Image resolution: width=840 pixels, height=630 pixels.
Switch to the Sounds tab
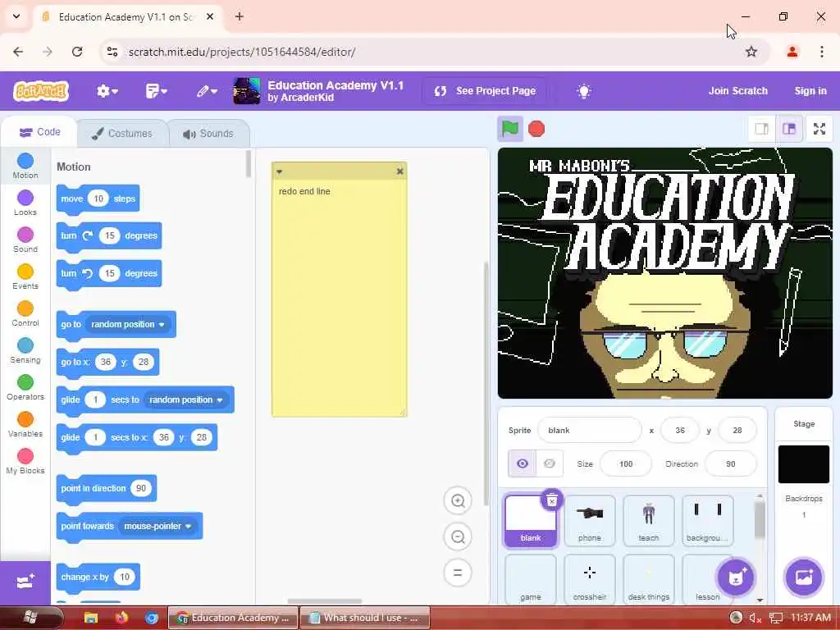click(208, 134)
